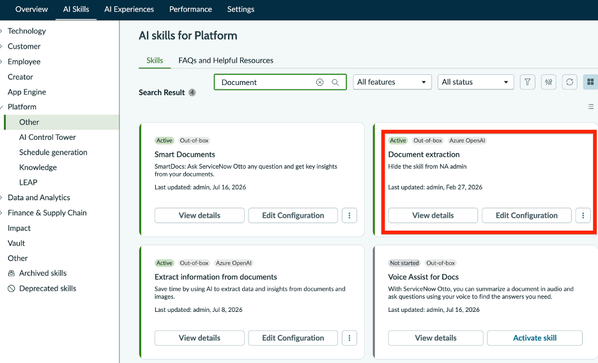Activate the Voice Assist for Docs skill

(535, 338)
